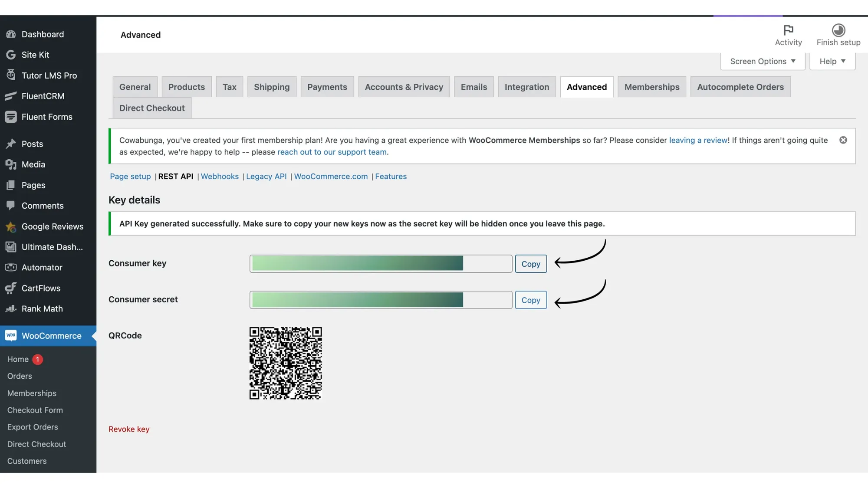Open Rank Math via its chart icon
868x488 pixels.
click(x=11, y=309)
